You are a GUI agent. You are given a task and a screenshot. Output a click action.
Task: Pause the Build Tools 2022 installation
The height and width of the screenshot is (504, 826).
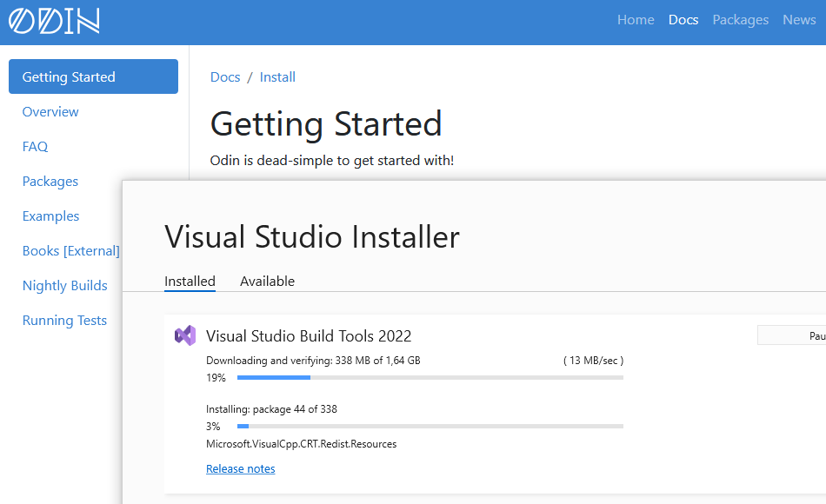coord(791,335)
